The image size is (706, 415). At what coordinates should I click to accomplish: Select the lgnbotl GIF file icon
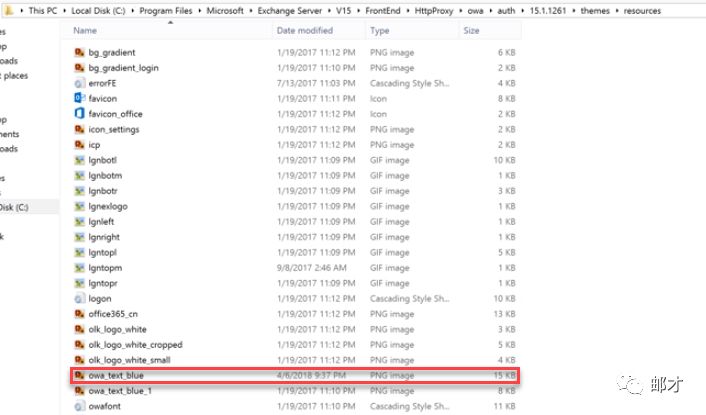(x=79, y=160)
